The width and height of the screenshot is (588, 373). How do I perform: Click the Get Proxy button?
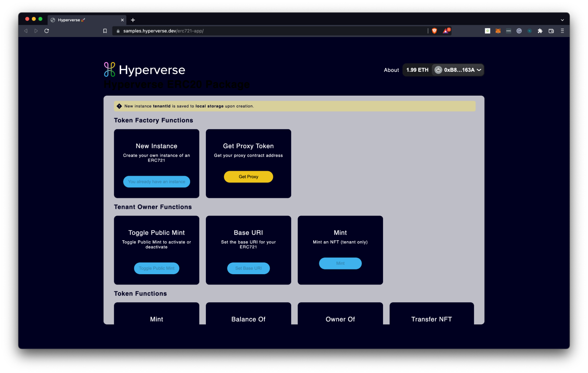coord(248,177)
